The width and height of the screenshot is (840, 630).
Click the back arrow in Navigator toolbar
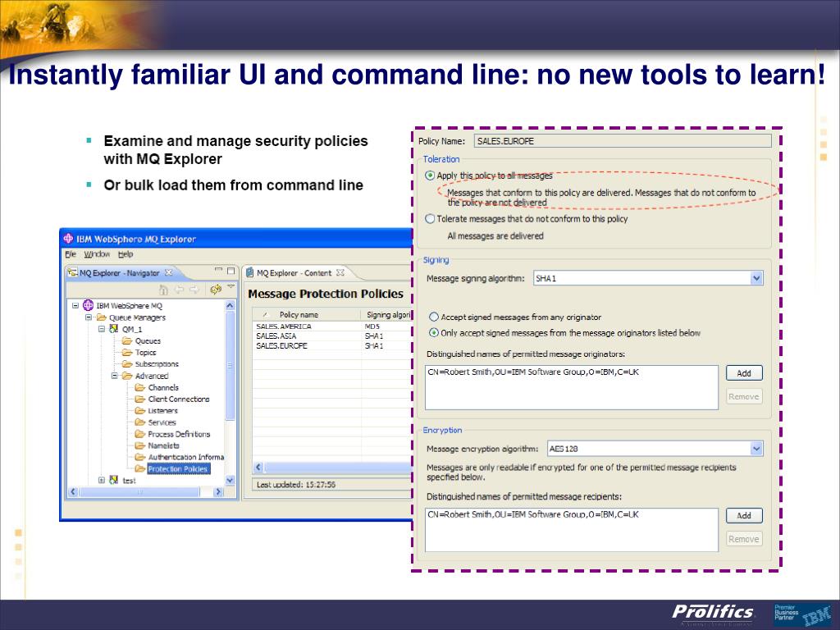point(180,290)
